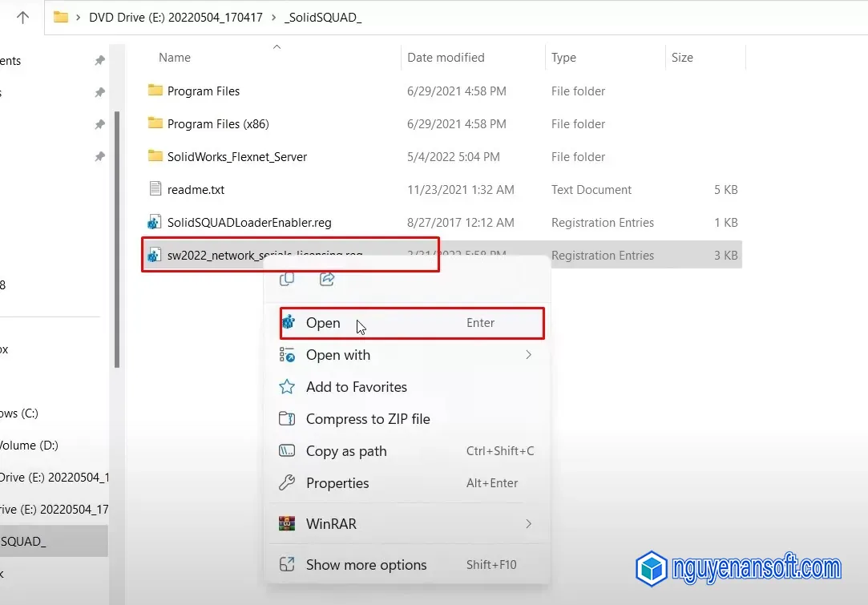Select the readme.txt file
Viewport: 868px width, 605px height.
(197, 189)
